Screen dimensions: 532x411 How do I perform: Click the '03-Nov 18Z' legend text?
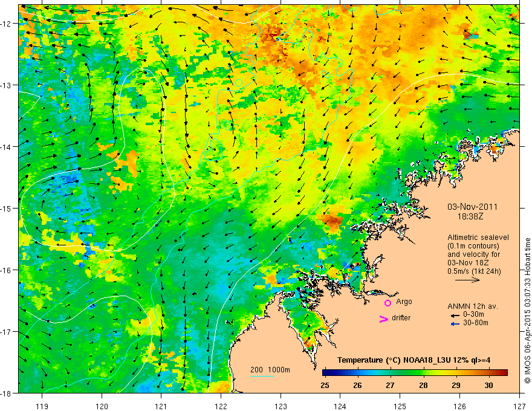(x=467, y=263)
